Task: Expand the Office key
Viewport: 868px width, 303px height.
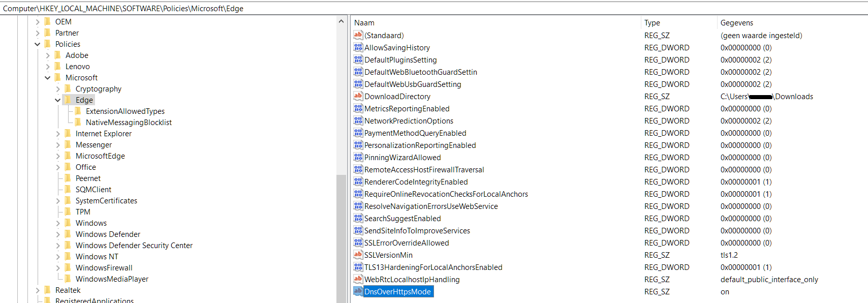Action: click(58, 167)
